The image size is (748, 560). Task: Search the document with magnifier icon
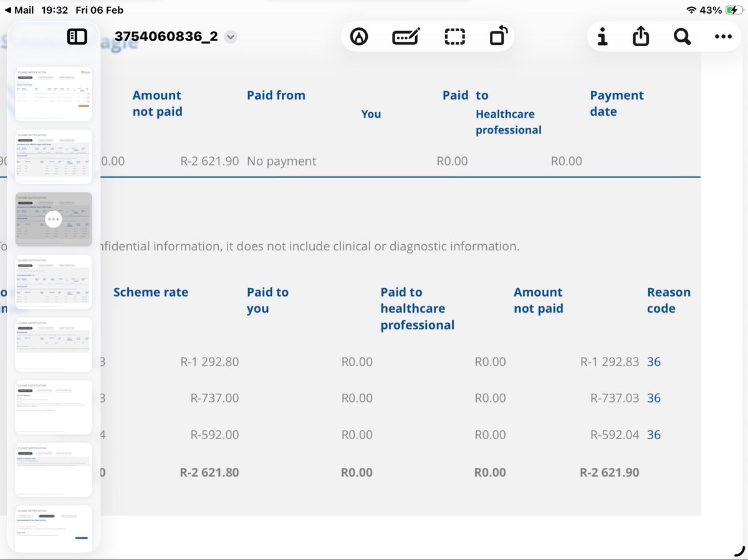(682, 37)
